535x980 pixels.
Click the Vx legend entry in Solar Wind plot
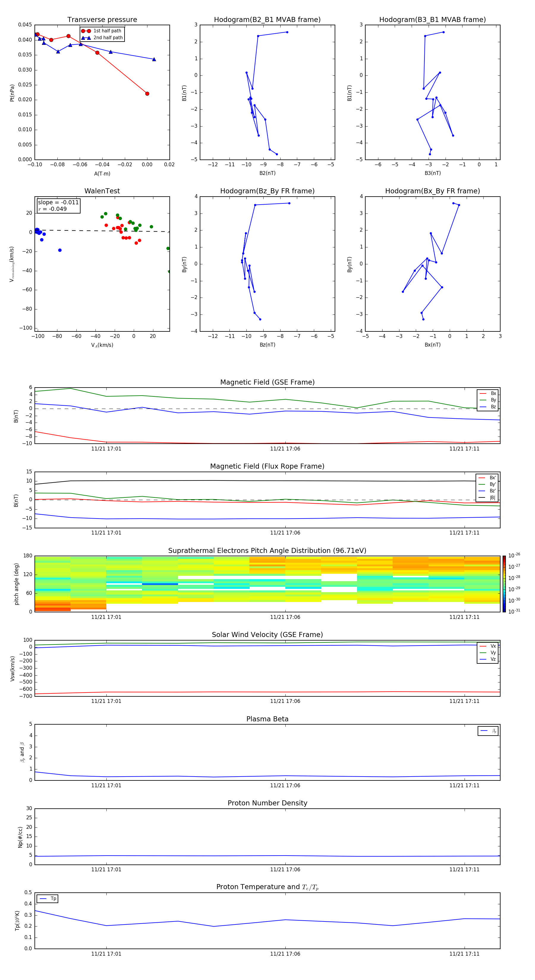[488, 646]
